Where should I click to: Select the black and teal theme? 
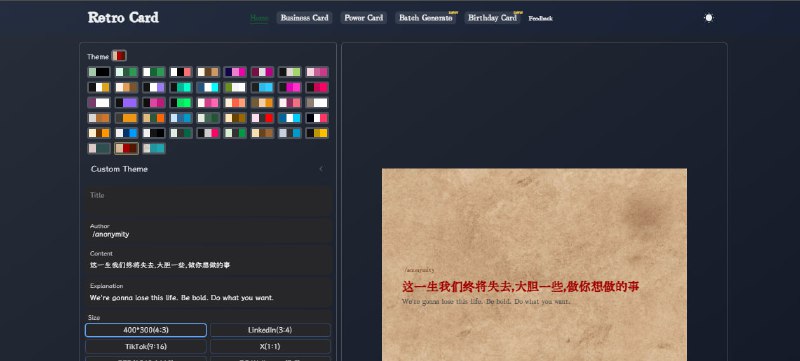(x=181, y=87)
